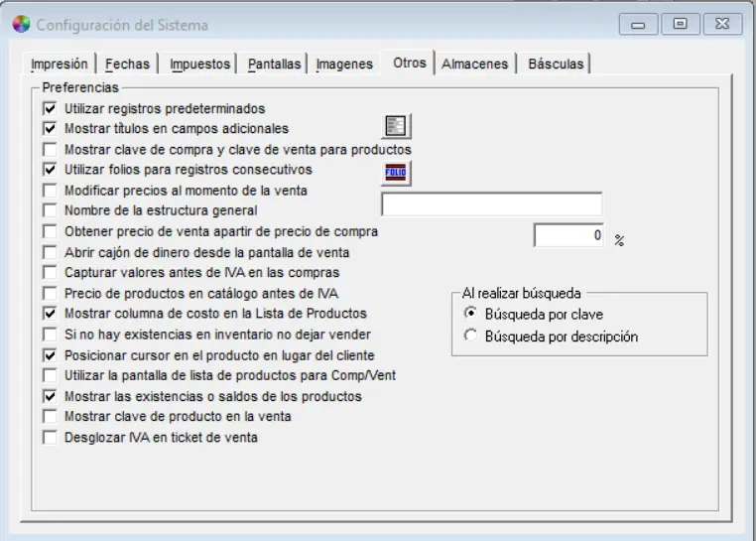Click the FOLIO consecutive records icon
This screenshot has width=756, height=541.
397,172
